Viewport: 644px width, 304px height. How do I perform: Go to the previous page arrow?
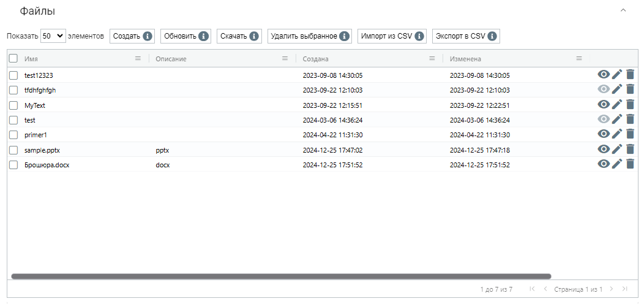coord(545,289)
